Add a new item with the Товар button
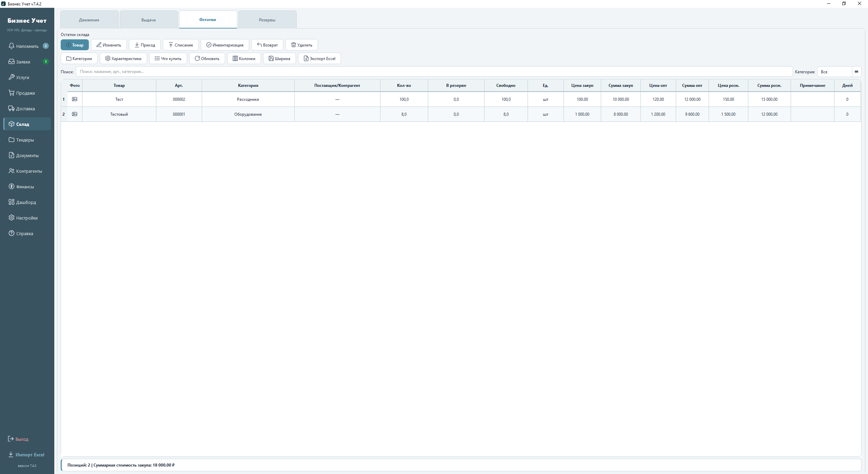The width and height of the screenshot is (868, 474). pos(75,45)
